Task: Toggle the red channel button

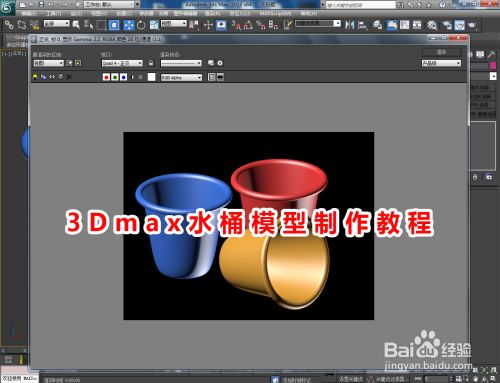Action: 106,77
